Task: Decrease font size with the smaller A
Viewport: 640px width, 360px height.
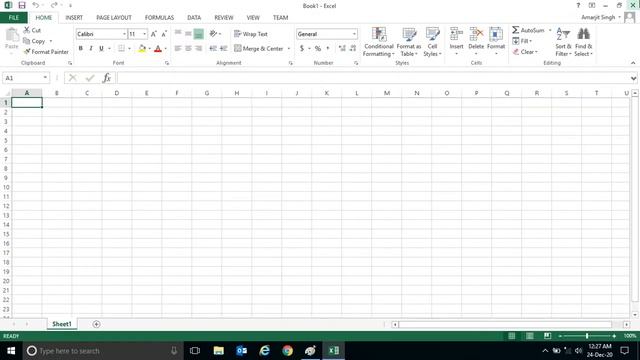Action: click(x=164, y=34)
